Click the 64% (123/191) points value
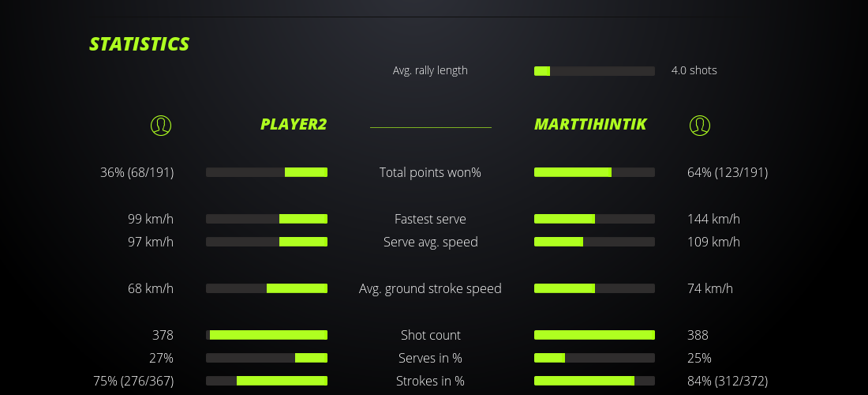The height and width of the screenshot is (395, 868). (x=727, y=172)
